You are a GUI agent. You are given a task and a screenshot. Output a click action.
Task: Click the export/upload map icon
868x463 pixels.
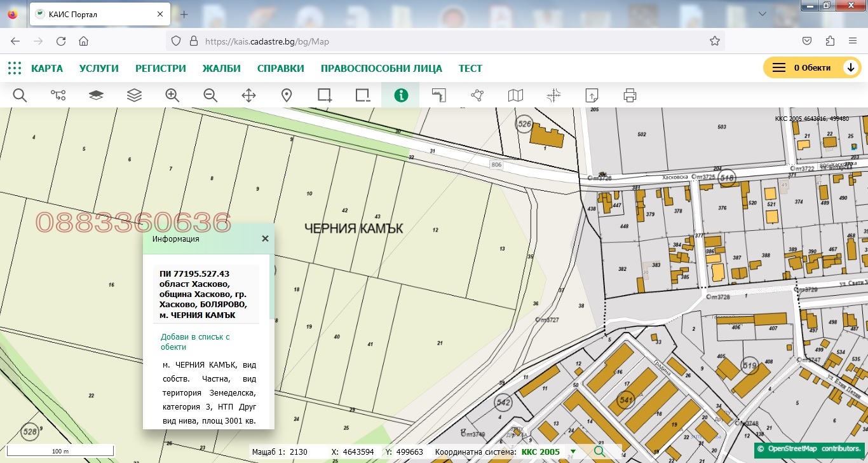click(592, 95)
